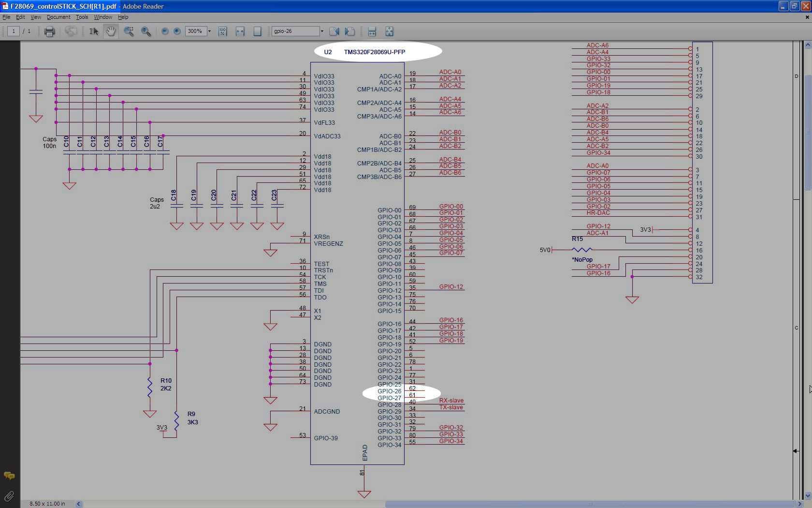The width and height of the screenshot is (812, 508).
Task: Open the Help menu
Action: tap(123, 17)
